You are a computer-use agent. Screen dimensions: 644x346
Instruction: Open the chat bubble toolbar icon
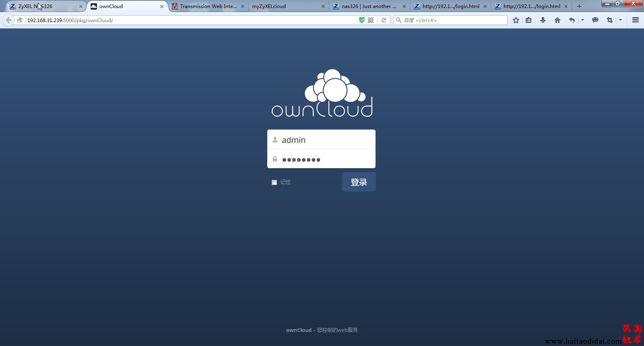595,20
